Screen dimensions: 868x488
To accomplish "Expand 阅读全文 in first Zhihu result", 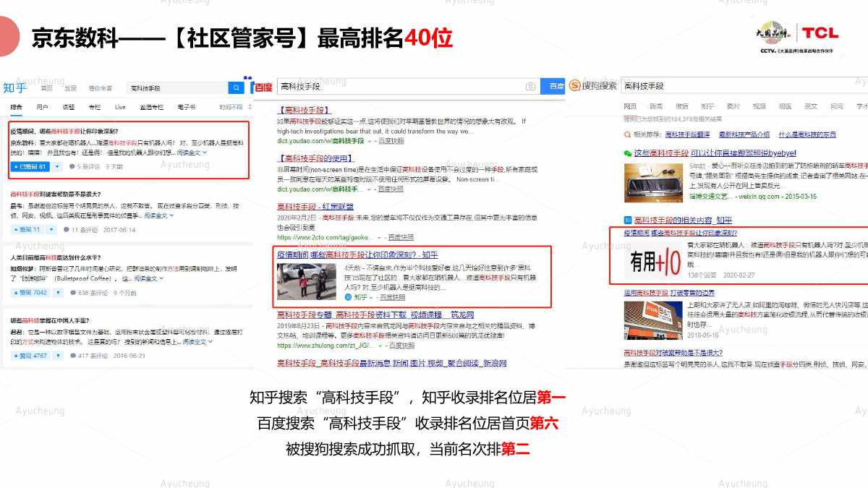I will pos(192,153).
